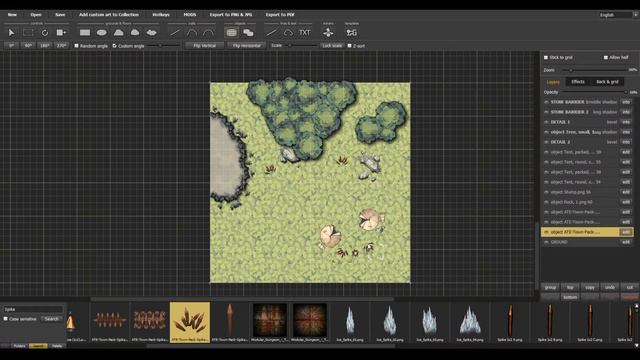
Task: Activate the rotate tool
Action: pyautogui.click(x=45, y=33)
